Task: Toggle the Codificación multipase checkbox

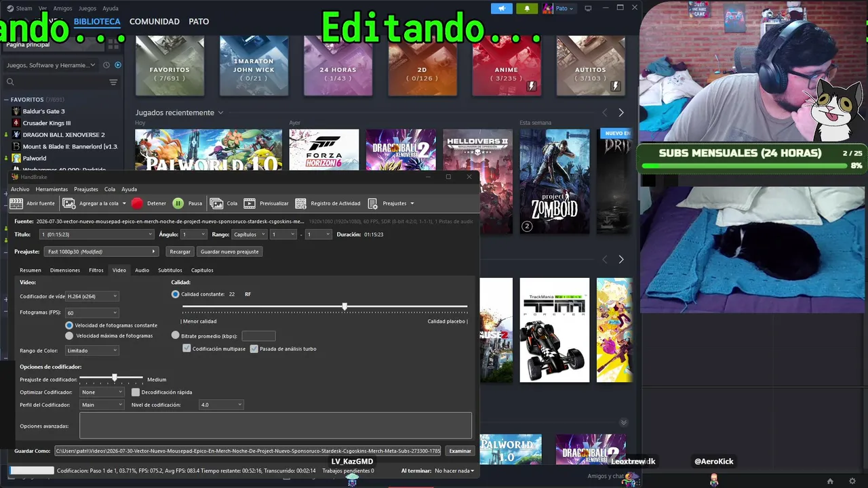Action: pyautogui.click(x=186, y=348)
